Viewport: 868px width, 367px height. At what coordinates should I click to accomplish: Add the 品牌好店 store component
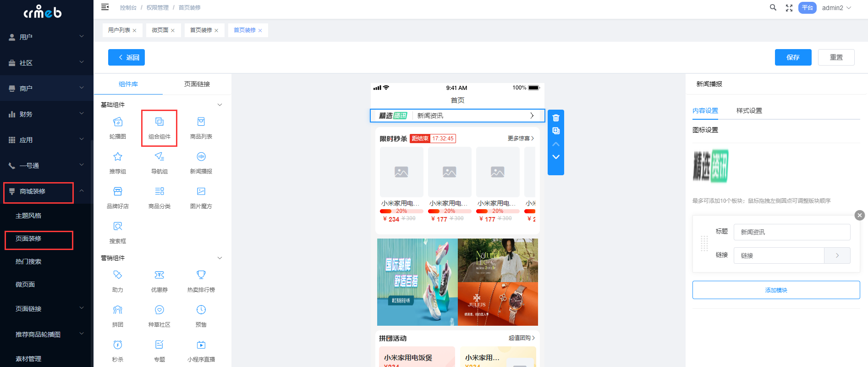[118, 198]
